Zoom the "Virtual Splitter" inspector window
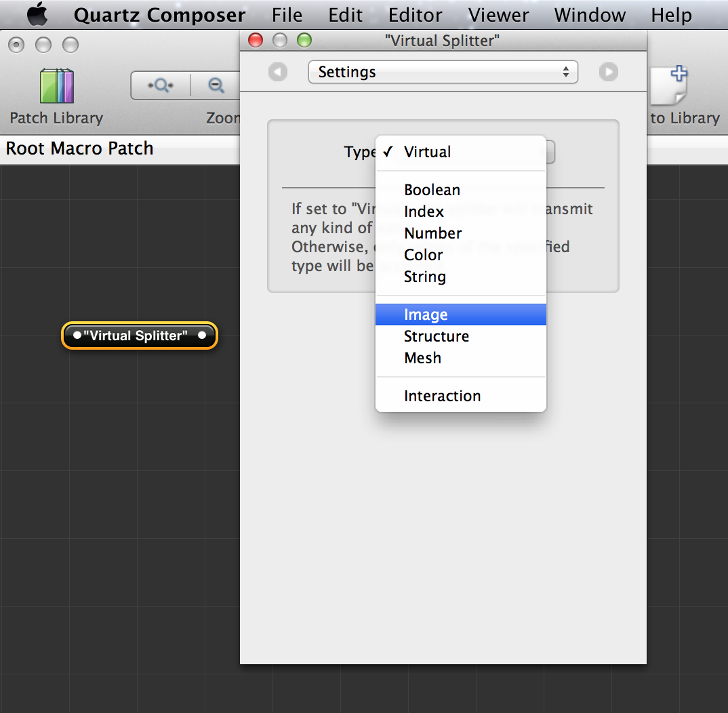Screen dimensions: 728x713 click(304, 41)
